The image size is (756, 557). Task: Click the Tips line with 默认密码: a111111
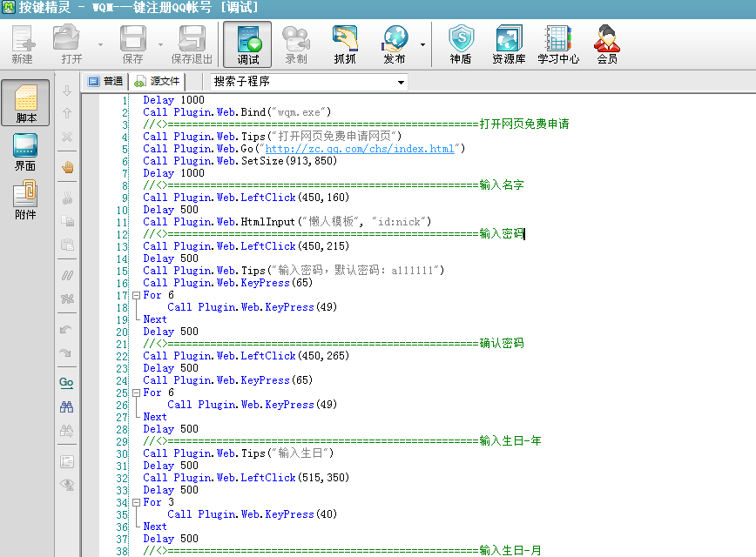click(294, 271)
